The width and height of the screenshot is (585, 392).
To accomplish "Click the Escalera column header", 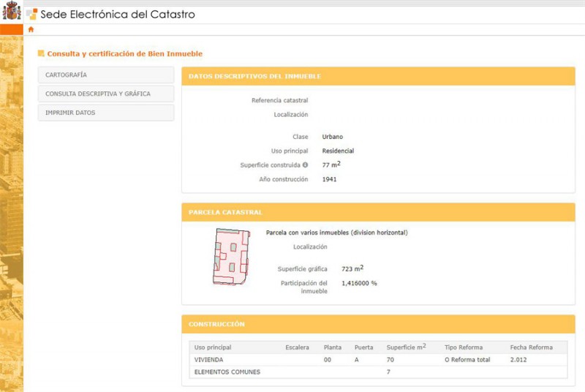I will coord(298,347).
